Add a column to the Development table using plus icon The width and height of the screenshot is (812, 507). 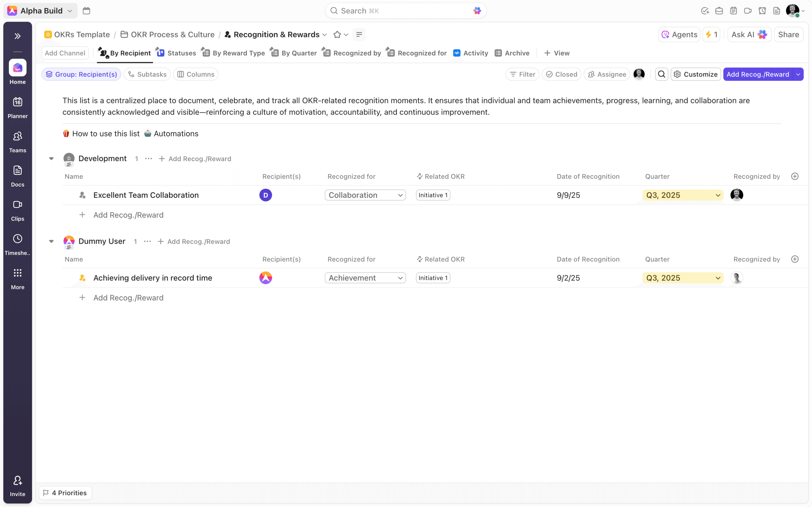coord(795,176)
